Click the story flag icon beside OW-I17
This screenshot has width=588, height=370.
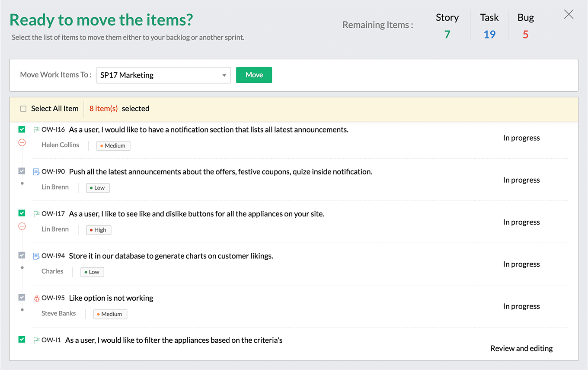pos(36,214)
